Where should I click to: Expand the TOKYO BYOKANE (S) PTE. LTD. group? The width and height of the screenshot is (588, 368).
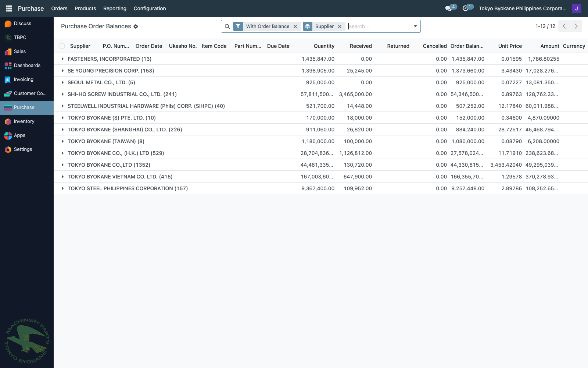tap(63, 118)
